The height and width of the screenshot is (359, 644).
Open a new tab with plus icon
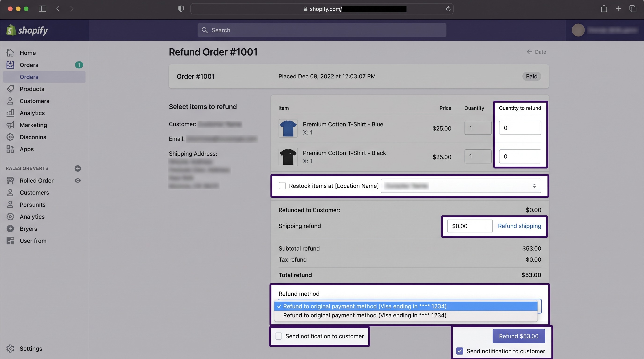(x=618, y=9)
